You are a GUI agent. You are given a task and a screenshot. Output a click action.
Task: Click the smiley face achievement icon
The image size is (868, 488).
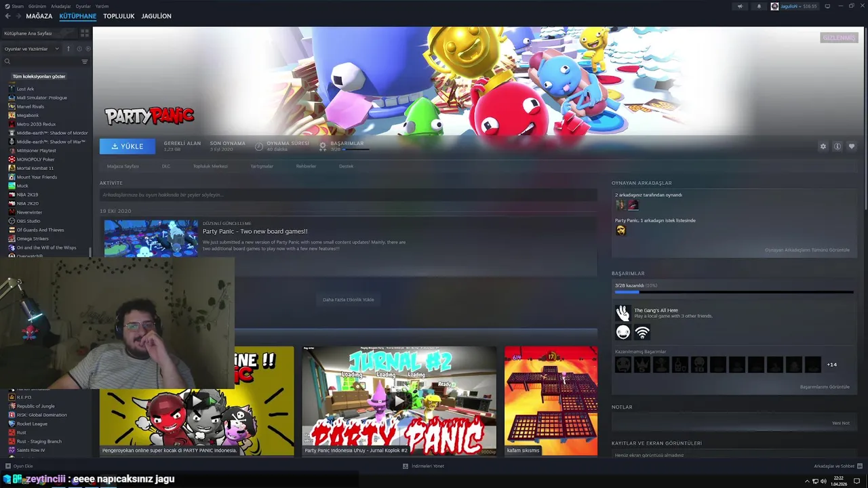point(623,332)
